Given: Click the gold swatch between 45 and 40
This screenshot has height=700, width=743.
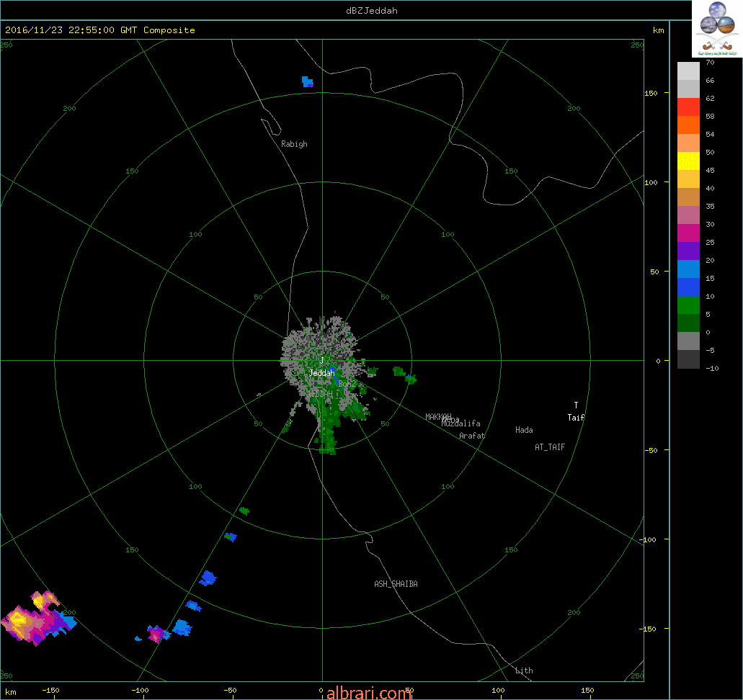Looking at the screenshot, I should [688, 179].
